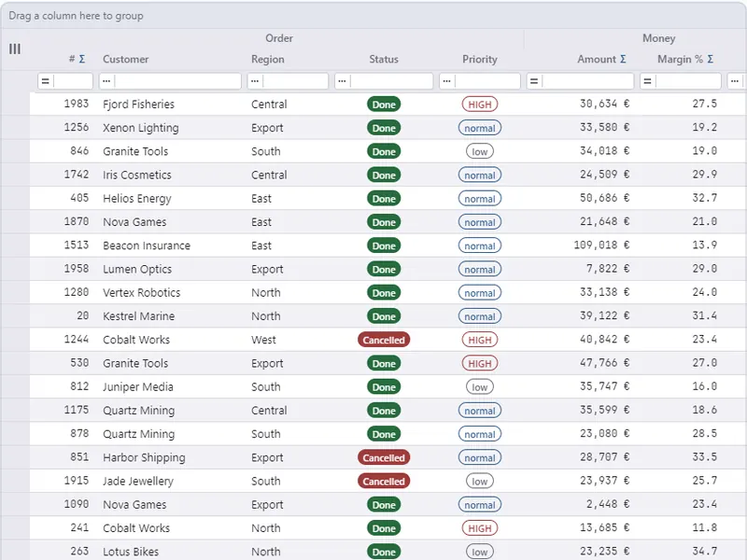Open filter operator for Region column

(x=255, y=81)
